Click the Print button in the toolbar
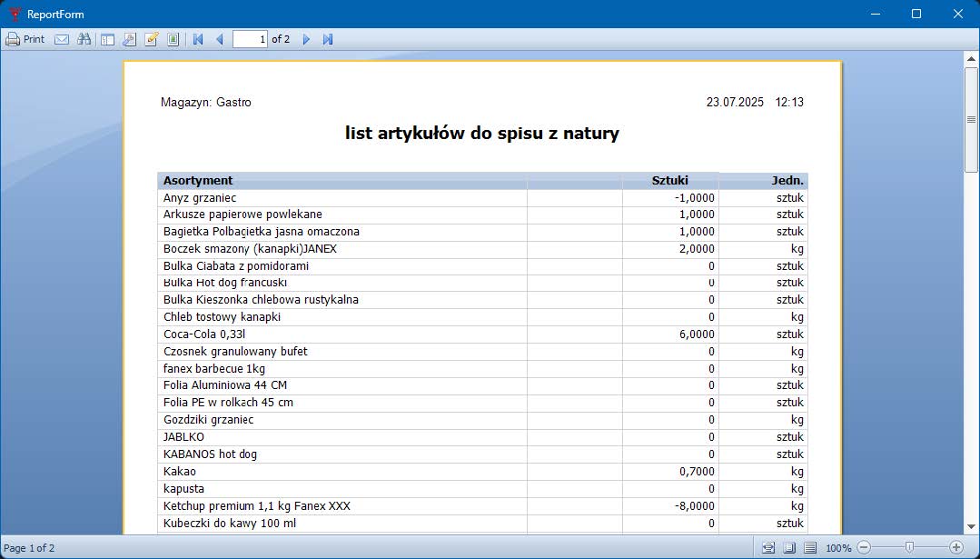The height and width of the screenshot is (559, 980). click(x=25, y=39)
